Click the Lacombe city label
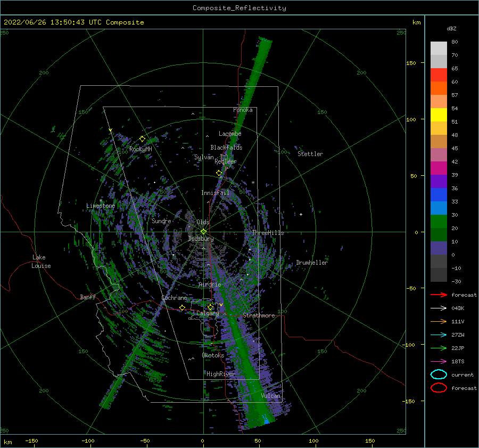479x448 pixels. coord(230,134)
